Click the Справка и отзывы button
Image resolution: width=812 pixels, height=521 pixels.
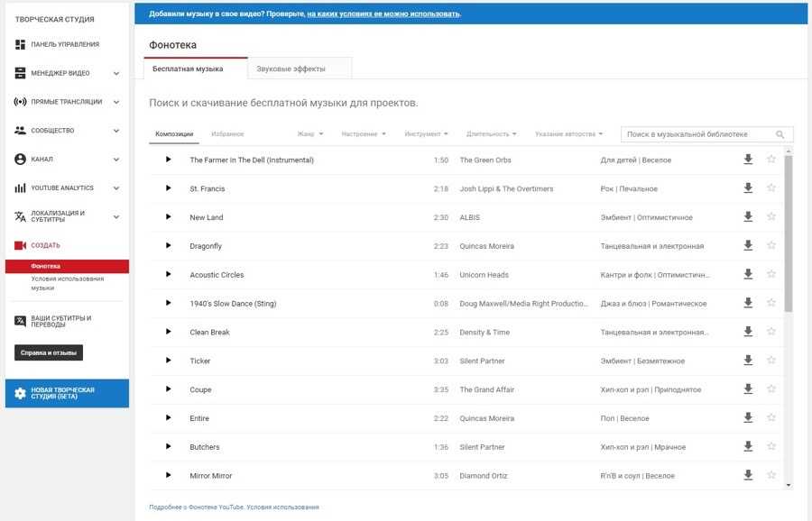coord(49,352)
